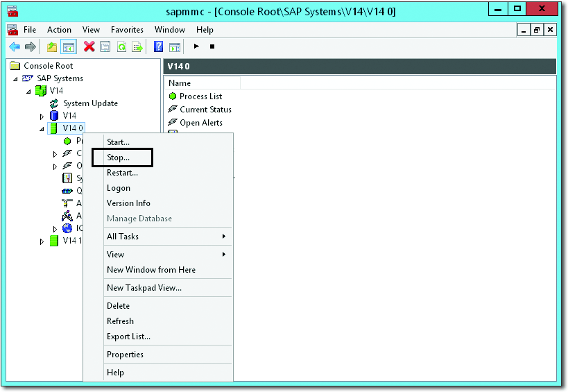
Task: Click the globe ICM icon in the tree
Action: click(x=67, y=228)
